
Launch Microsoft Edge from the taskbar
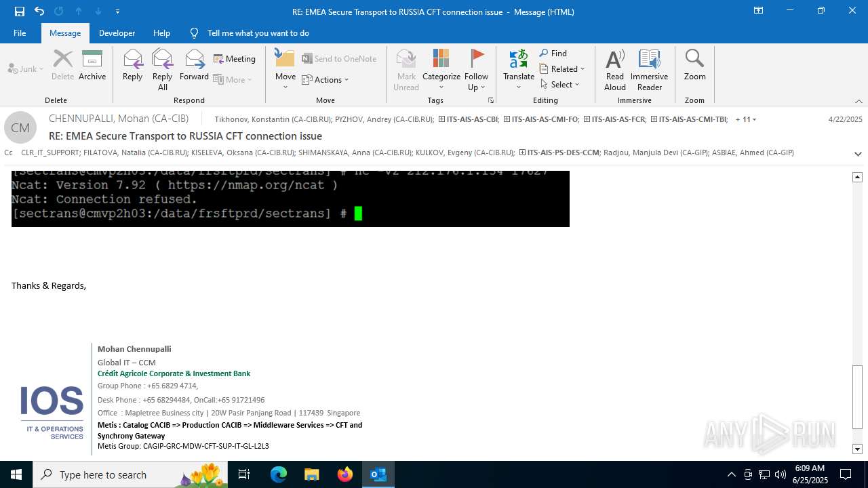pyautogui.click(x=279, y=474)
